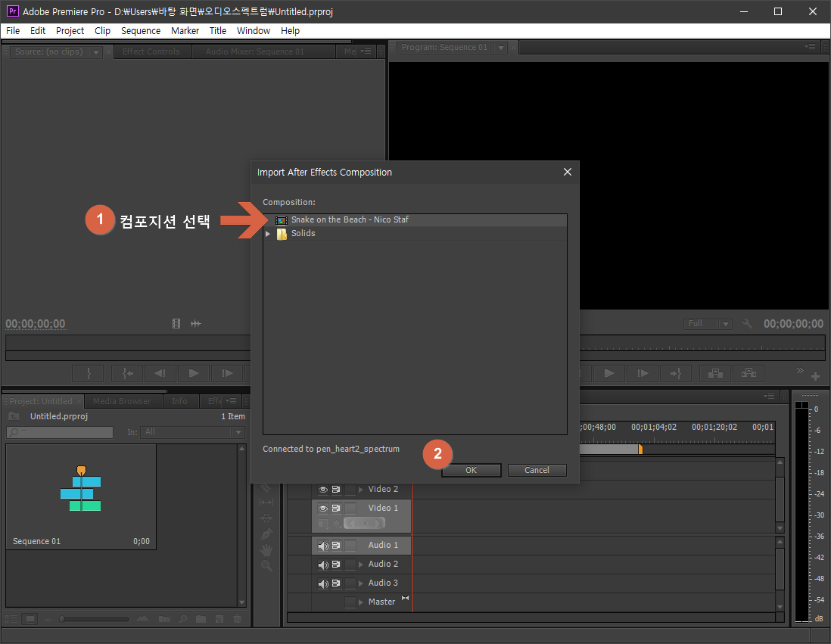831x644 pixels.
Task: Open the Window menu
Action: 254,31
